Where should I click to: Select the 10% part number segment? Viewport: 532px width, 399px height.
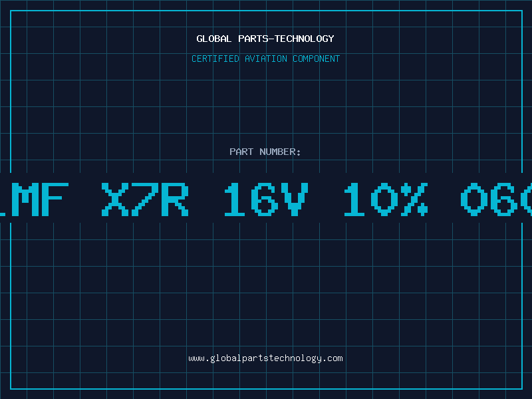click(386, 199)
